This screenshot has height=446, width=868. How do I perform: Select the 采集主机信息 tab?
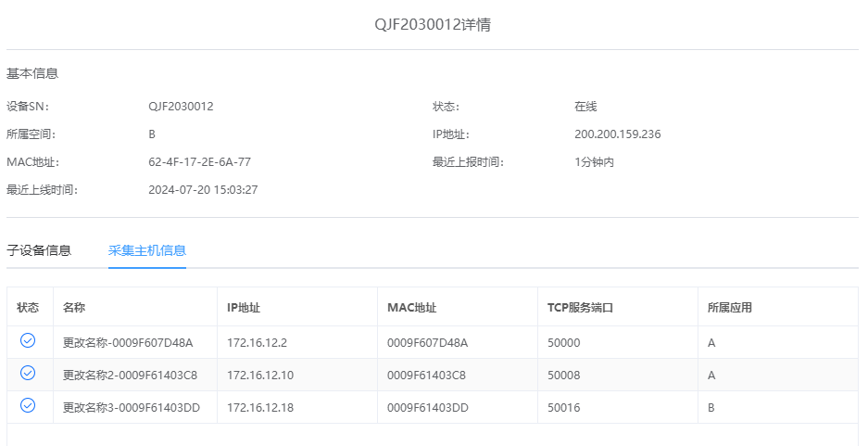pyautogui.click(x=147, y=250)
